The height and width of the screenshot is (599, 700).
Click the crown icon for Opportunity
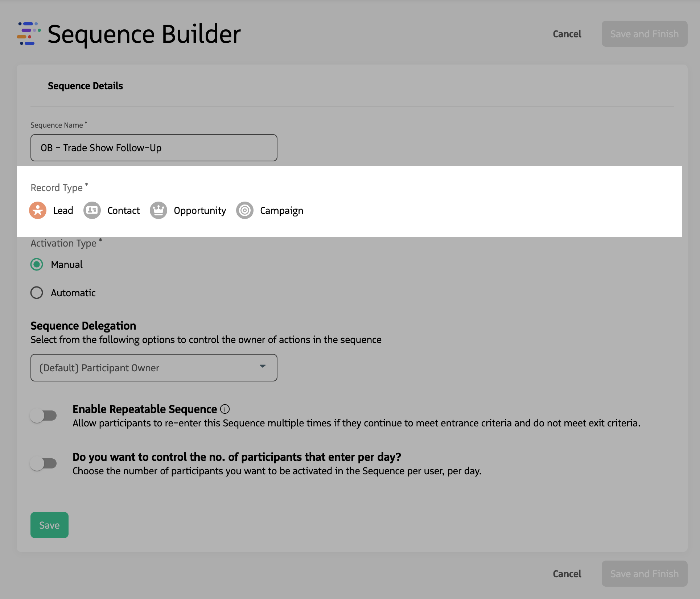coord(158,210)
